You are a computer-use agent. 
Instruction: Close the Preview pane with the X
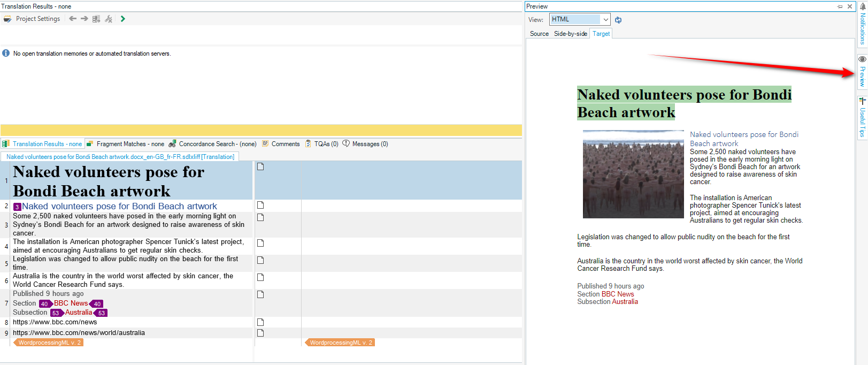pyautogui.click(x=850, y=6)
